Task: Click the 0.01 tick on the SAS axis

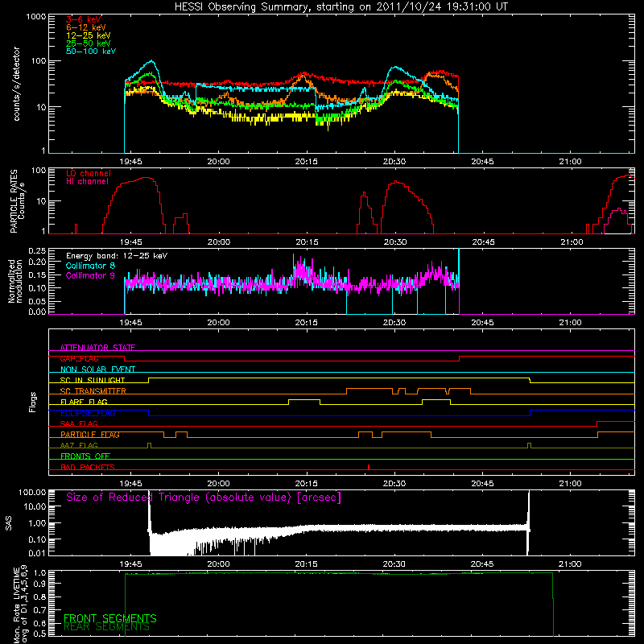Action: click(x=37, y=553)
